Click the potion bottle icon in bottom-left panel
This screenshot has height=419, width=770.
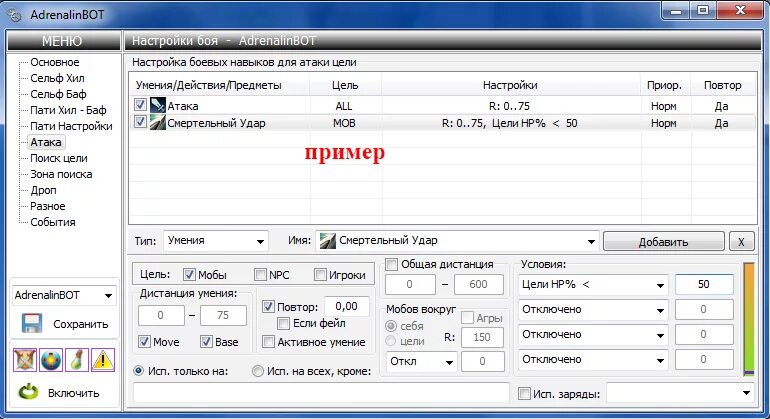[77, 360]
